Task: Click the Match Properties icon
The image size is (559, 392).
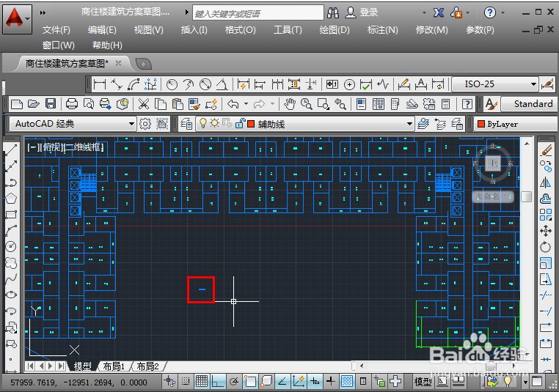Action: (194, 104)
